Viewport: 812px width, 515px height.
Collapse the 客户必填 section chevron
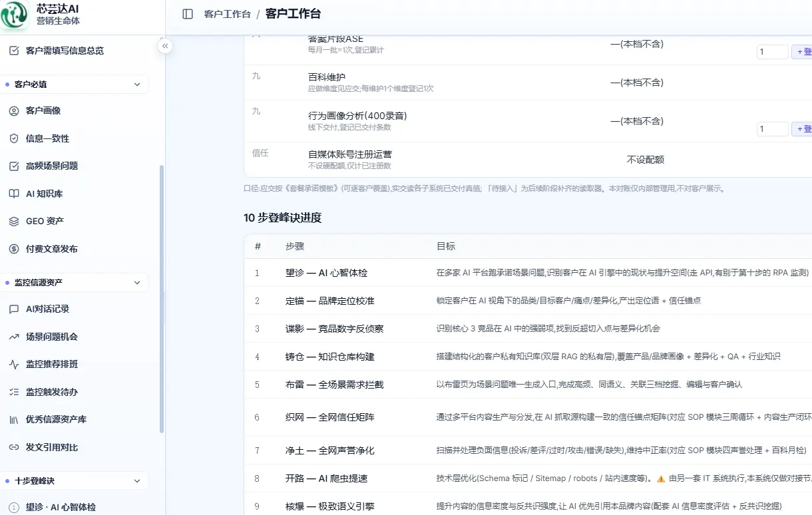tap(137, 85)
